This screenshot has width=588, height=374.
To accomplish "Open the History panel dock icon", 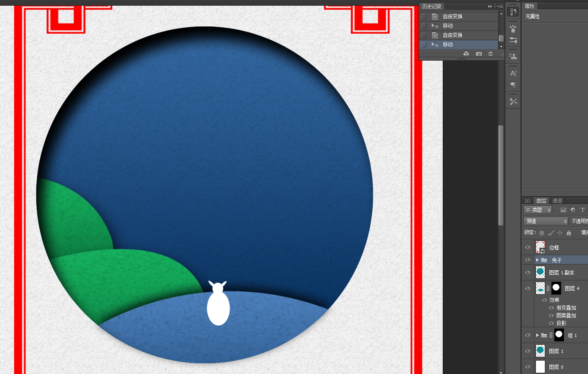I will coord(513,12).
